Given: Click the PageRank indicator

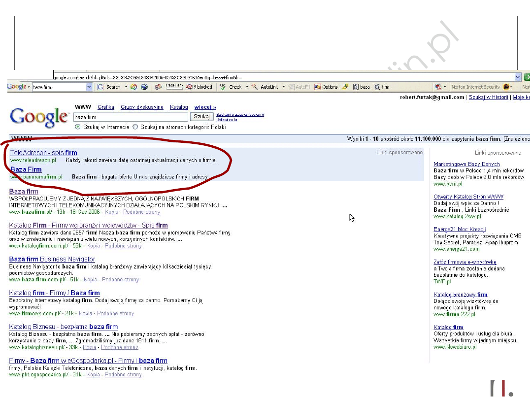Looking at the screenshot, I should tap(174, 87).
